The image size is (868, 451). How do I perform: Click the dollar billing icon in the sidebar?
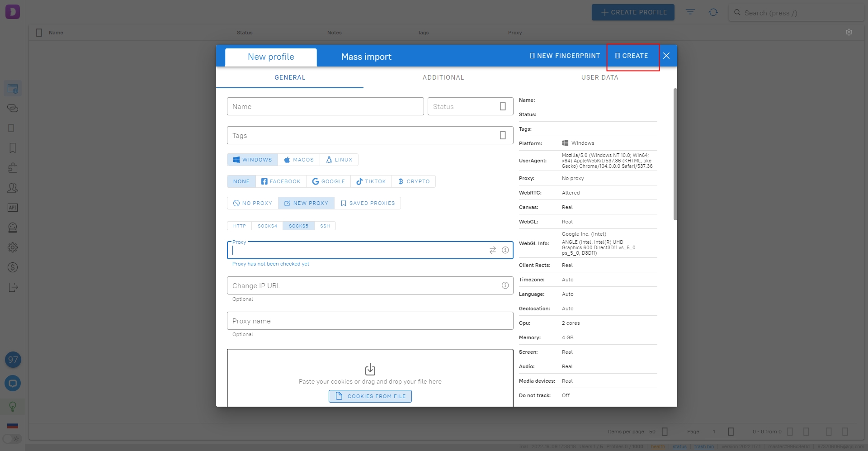click(x=13, y=267)
